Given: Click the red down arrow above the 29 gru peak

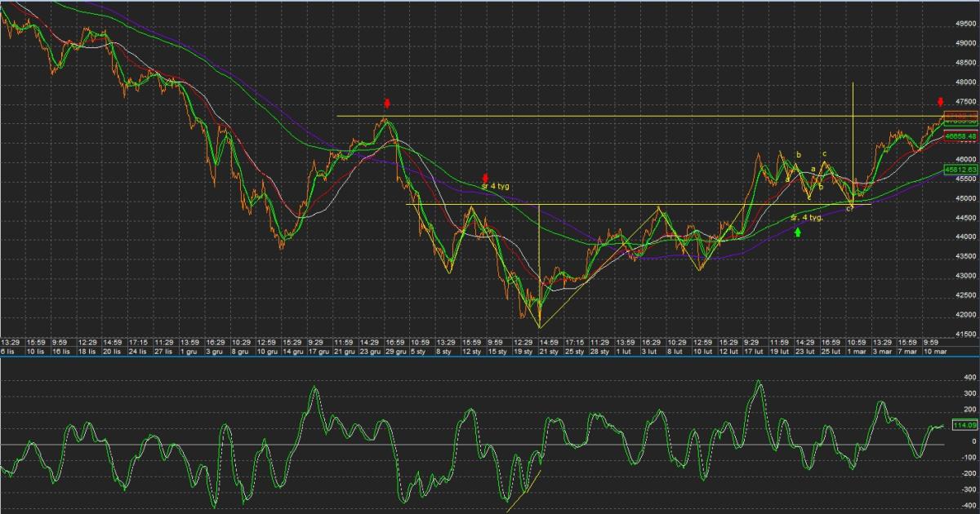Looking at the screenshot, I should (x=388, y=104).
